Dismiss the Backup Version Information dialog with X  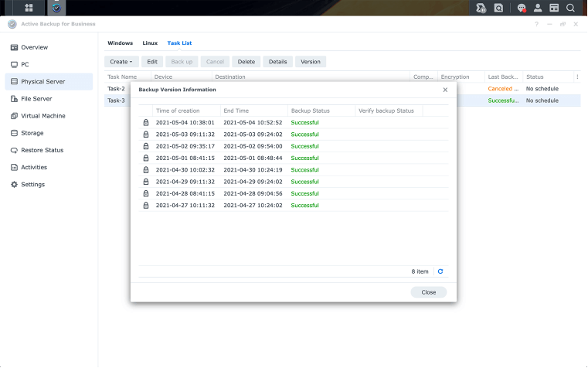(x=445, y=90)
